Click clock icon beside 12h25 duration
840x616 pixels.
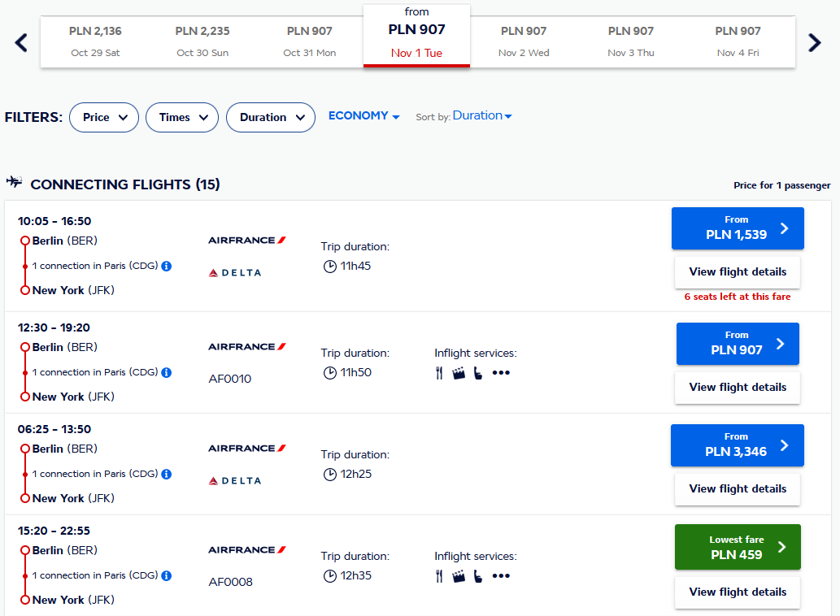point(330,475)
